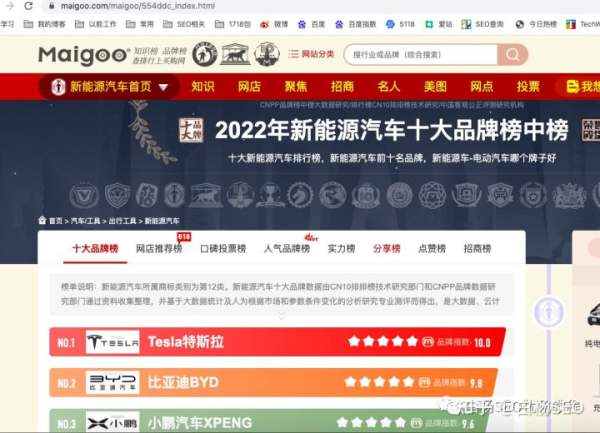Open the 1718创 bookmark folder
600x433 pixels.
pyautogui.click(x=233, y=24)
